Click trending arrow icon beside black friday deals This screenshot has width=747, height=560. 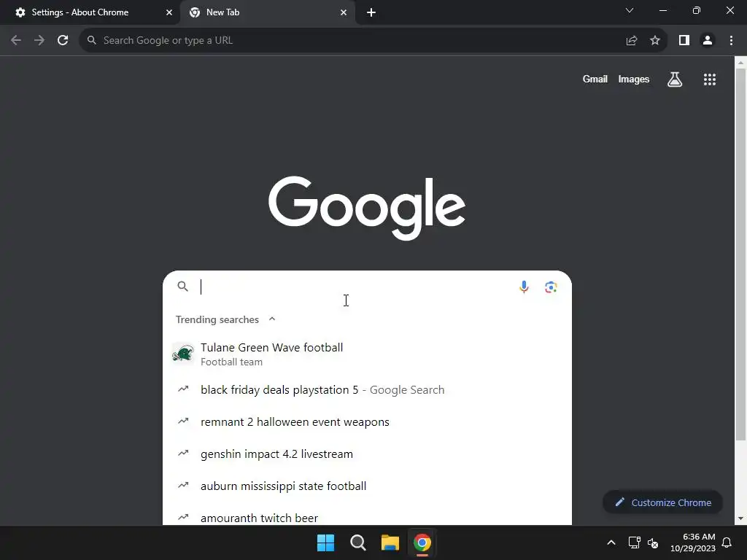pos(183,389)
